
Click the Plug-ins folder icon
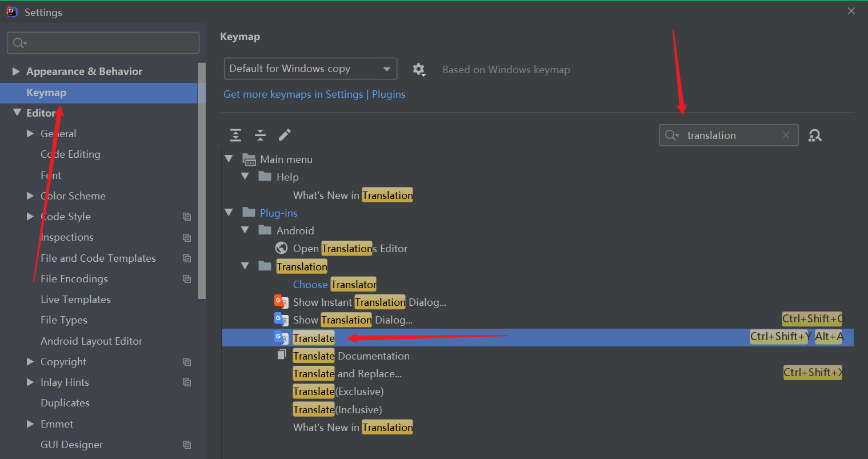(x=249, y=212)
